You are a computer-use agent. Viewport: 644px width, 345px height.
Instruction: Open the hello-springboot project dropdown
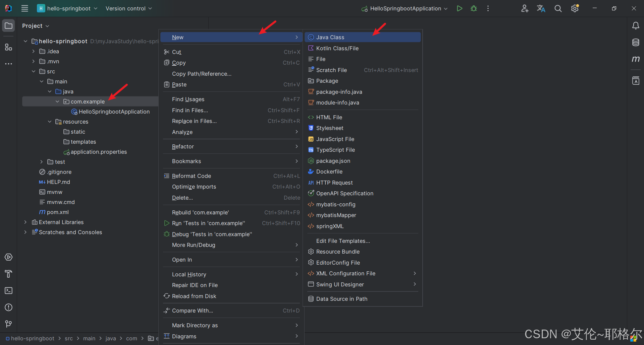[x=67, y=8]
